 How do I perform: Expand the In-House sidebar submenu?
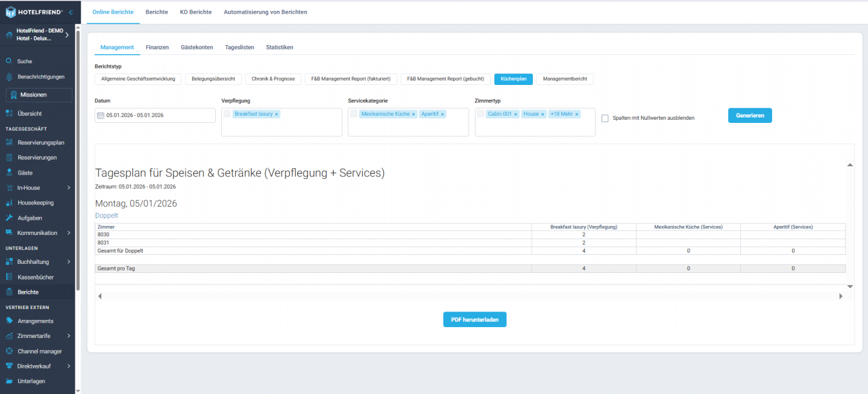tap(69, 188)
